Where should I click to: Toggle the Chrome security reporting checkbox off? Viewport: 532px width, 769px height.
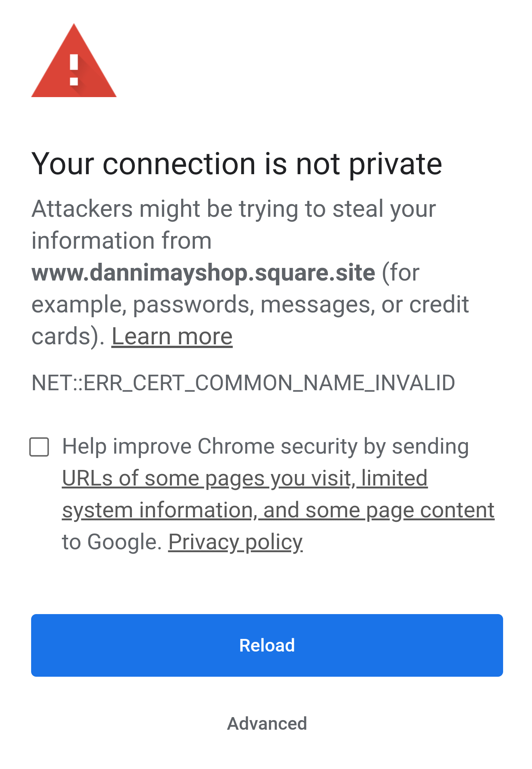pos(39,448)
